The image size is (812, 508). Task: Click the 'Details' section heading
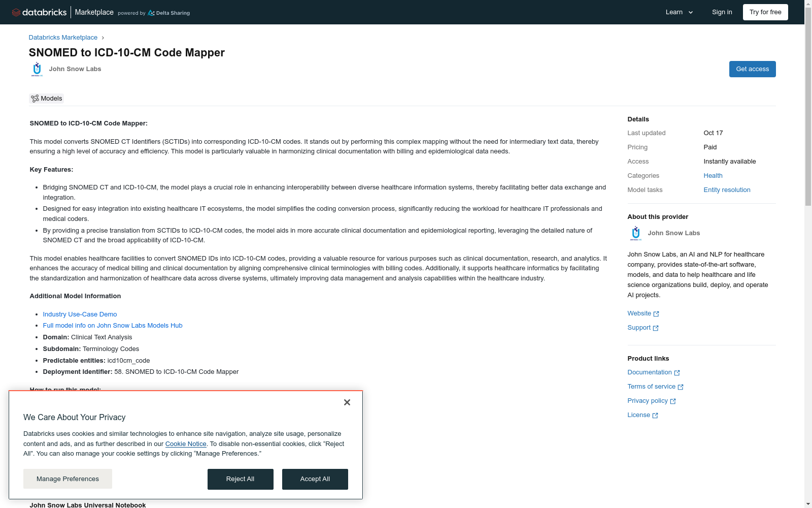[x=638, y=119]
